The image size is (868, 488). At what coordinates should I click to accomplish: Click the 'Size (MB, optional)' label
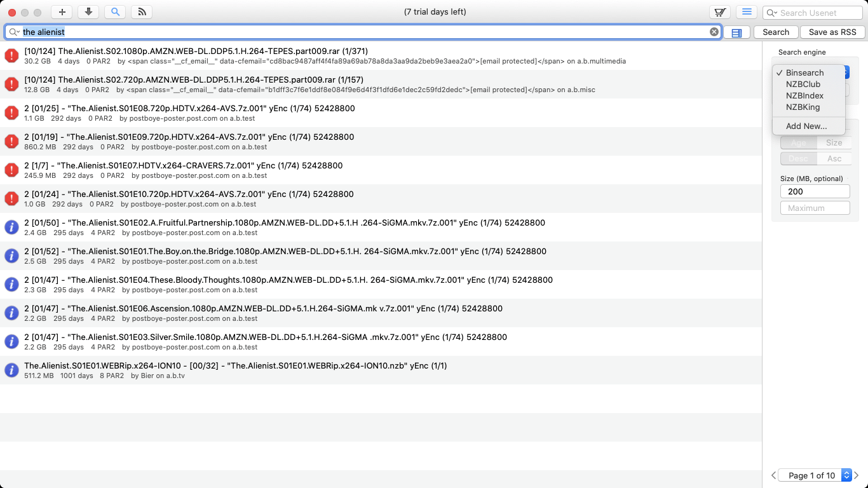click(x=811, y=179)
